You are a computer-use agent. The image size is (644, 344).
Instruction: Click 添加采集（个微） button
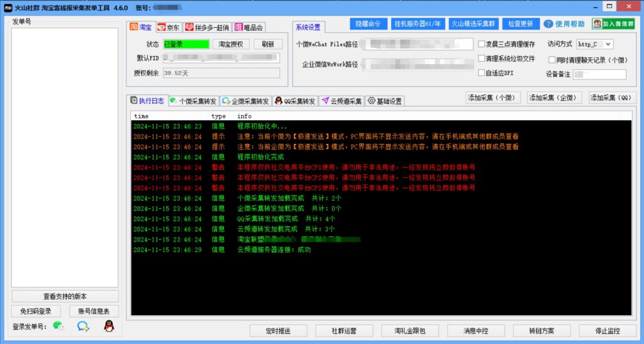pyautogui.click(x=493, y=97)
